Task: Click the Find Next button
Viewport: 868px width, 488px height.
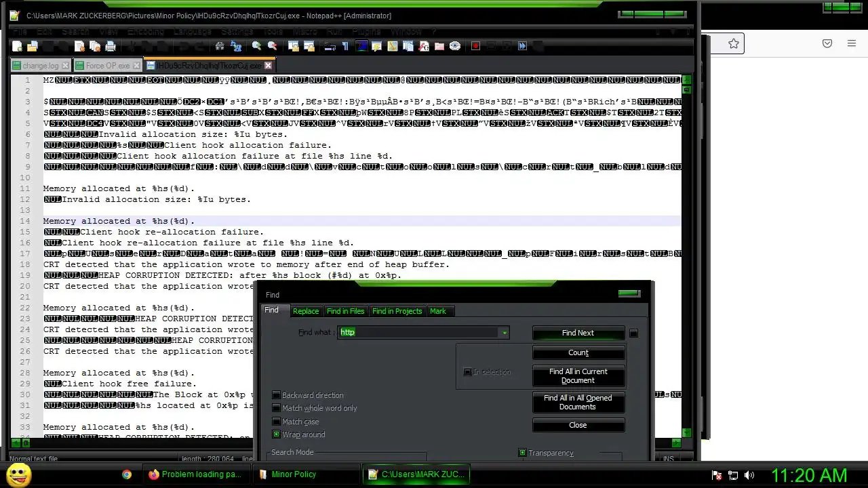Action: click(x=578, y=333)
